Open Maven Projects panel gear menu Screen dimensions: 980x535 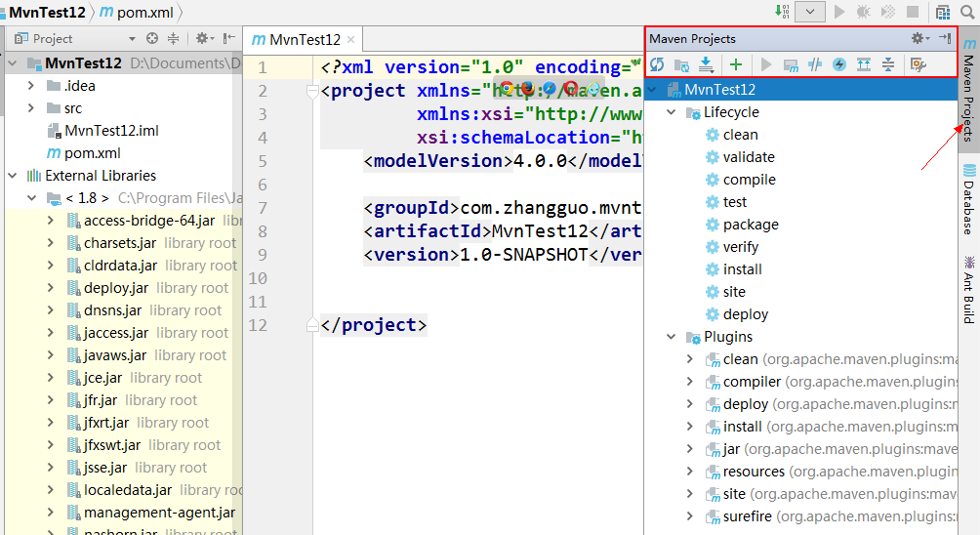pyautogui.click(x=920, y=39)
